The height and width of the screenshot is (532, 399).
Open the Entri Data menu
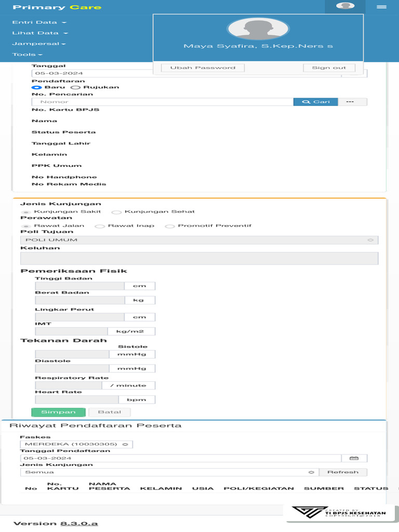[39, 22]
